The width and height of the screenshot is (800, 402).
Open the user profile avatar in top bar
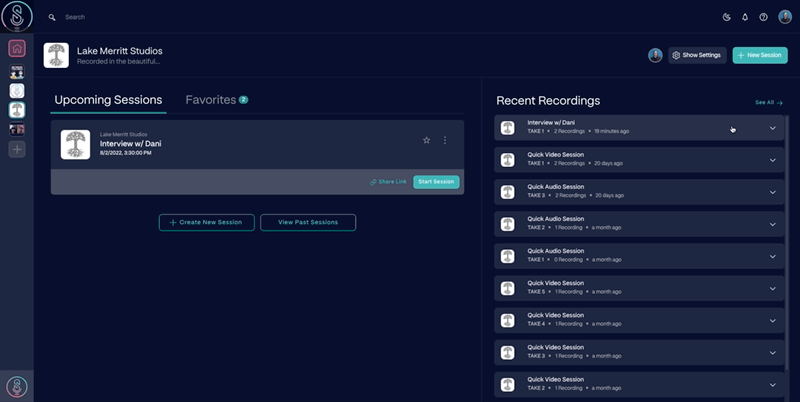coord(785,17)
